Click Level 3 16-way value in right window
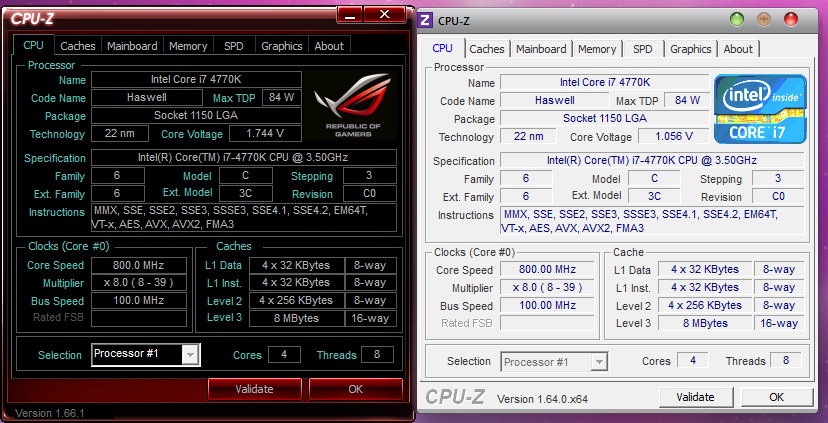Image resolution: width=828 pixels, height=423 pixels. (779, 323)
